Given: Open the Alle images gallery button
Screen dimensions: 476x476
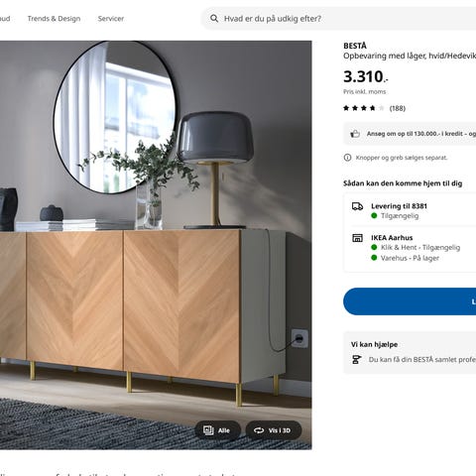Looking at the screenshot, I should (x=217, y=430).
